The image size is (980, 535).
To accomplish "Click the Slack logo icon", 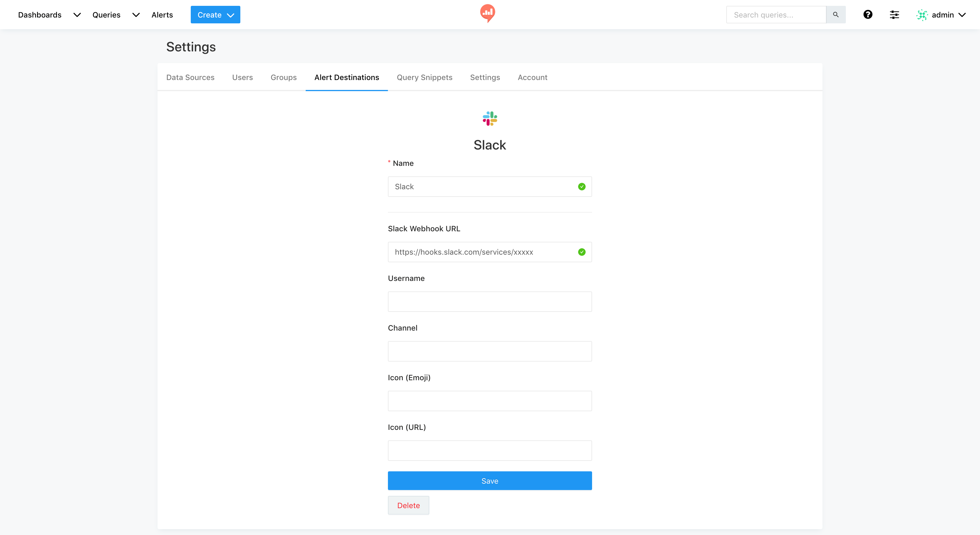I will point(490,119).
